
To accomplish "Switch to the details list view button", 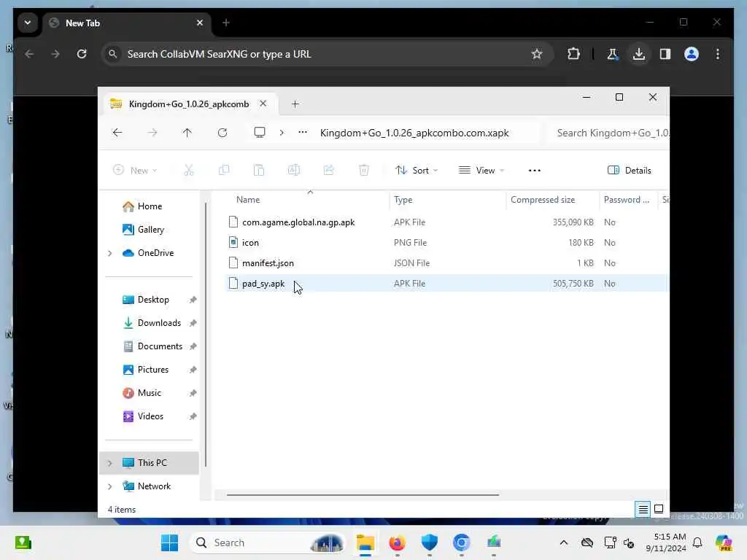I will tap(643, 510).
